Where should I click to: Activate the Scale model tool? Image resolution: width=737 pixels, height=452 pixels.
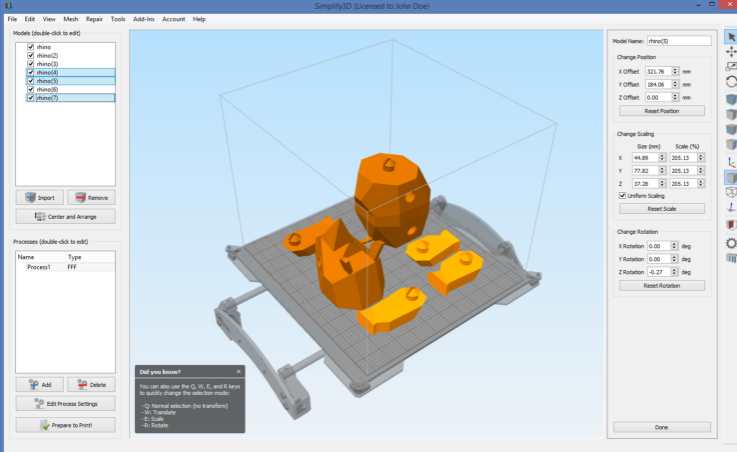[731, 67]
